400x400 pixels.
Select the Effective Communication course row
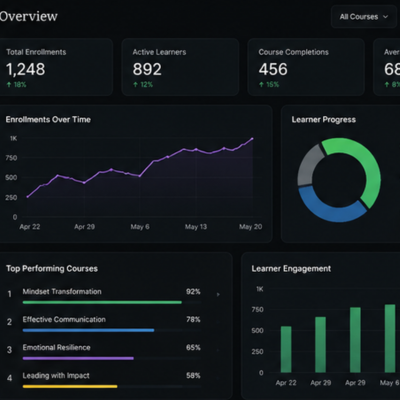104,324
